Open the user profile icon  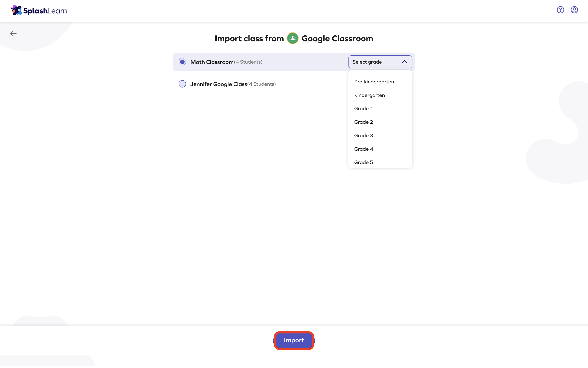click(x=574, y=10)
